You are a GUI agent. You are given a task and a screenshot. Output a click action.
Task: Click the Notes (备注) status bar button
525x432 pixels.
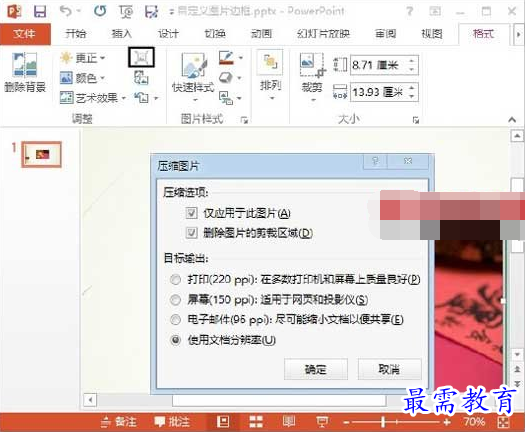119,422
